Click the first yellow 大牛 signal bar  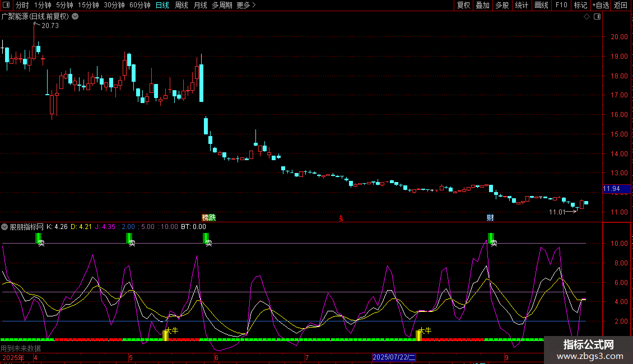[166, 334]
